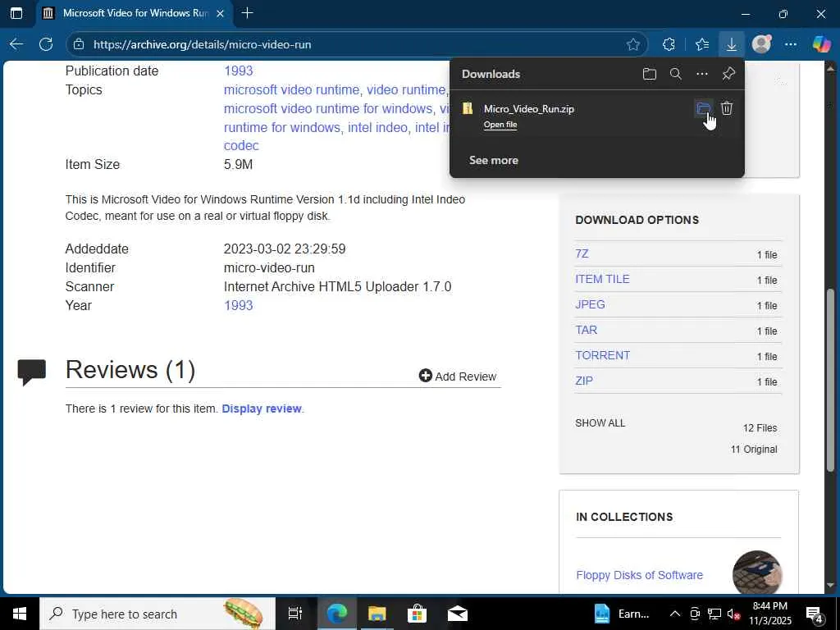Click Add Review button
This screenshot has width=840, height=630.
click(458, 376)
